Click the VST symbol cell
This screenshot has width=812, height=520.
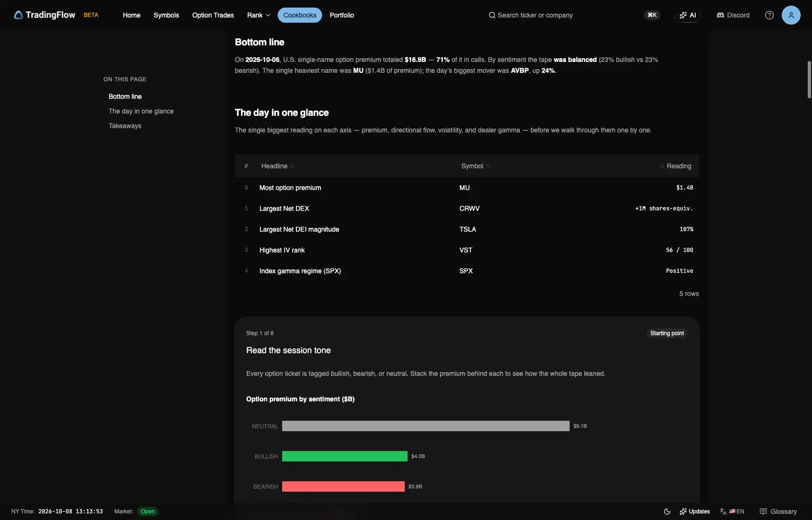466,250
